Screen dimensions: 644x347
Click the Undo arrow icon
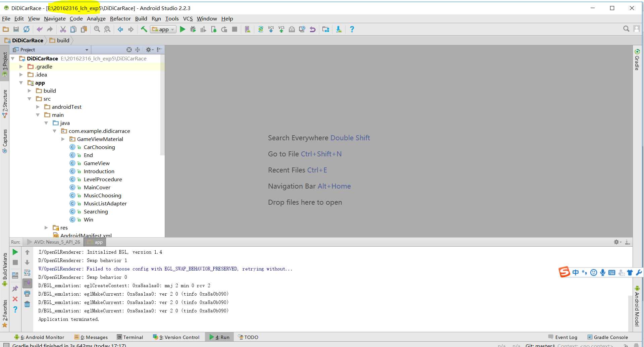pos(40,29)
